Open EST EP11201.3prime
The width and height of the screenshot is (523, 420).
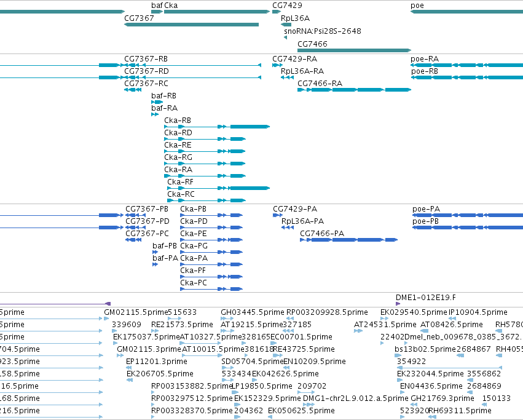tap(157, 362)
